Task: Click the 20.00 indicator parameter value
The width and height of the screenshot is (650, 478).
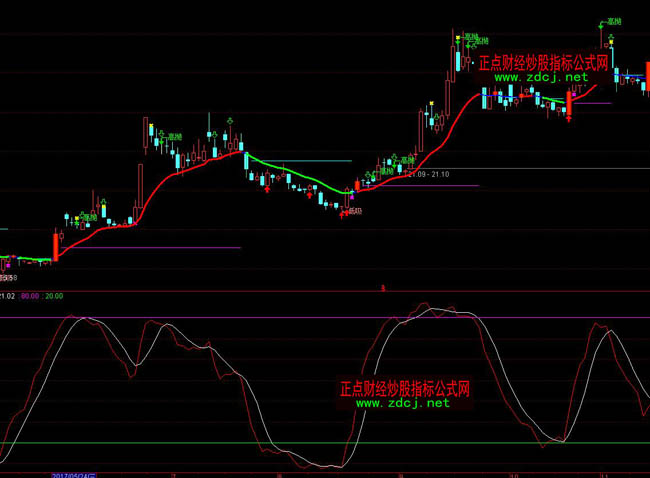Action: pos(53,296)
